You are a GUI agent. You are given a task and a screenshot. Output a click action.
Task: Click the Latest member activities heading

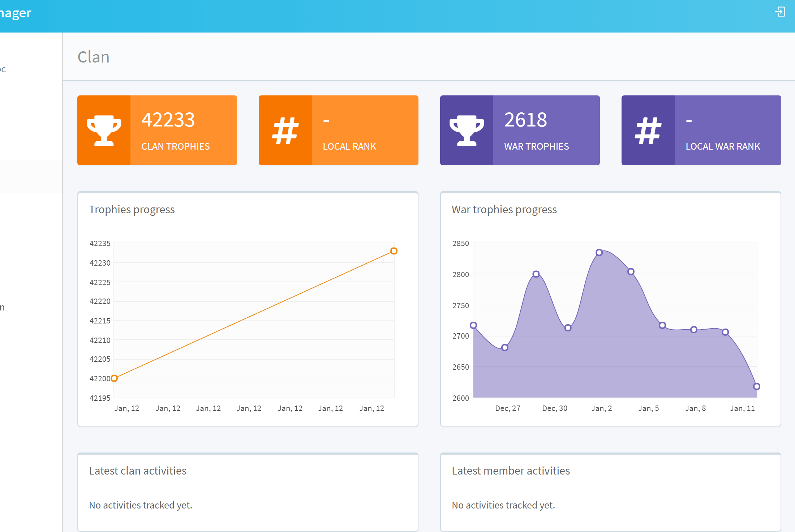pyautogui.click(x=511, y=471)
